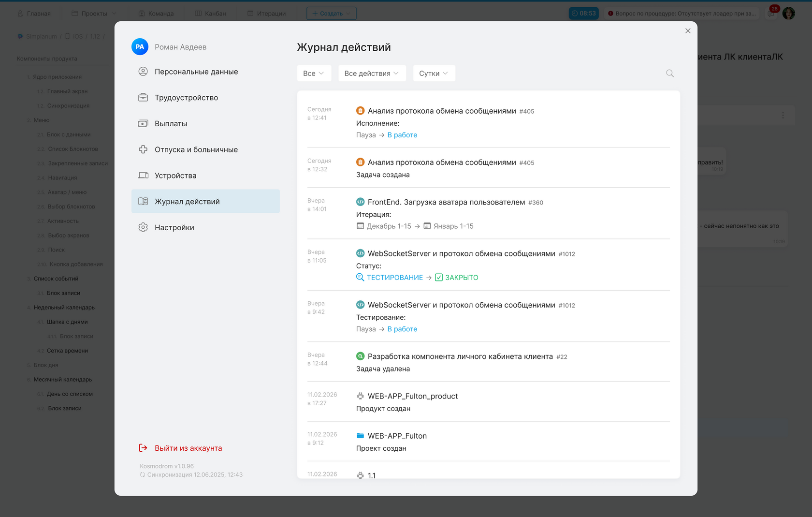Click the search magnifier icon in the log
Screen dimensions: 812x517
click(x=669, y=74)
